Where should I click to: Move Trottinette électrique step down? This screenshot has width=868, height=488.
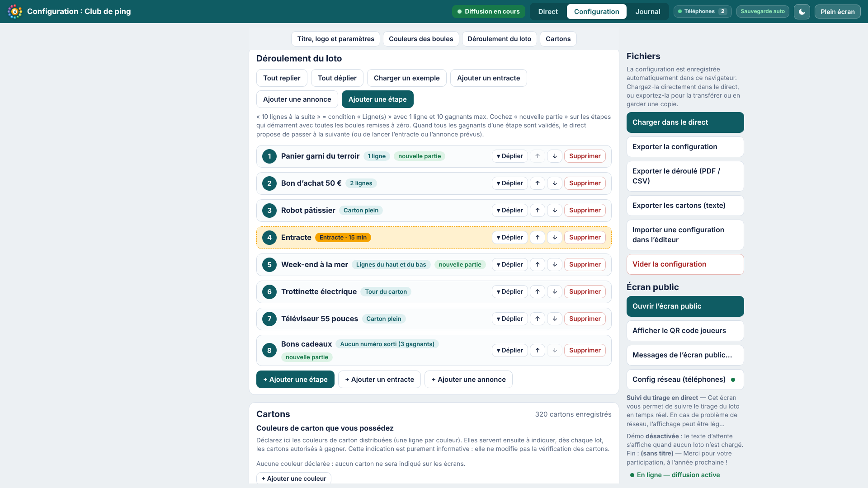(554, 292)
